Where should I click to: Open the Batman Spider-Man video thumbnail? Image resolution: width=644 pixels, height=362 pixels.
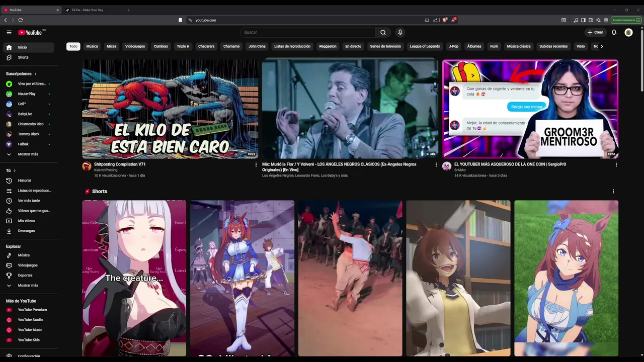tap(170, 109)
